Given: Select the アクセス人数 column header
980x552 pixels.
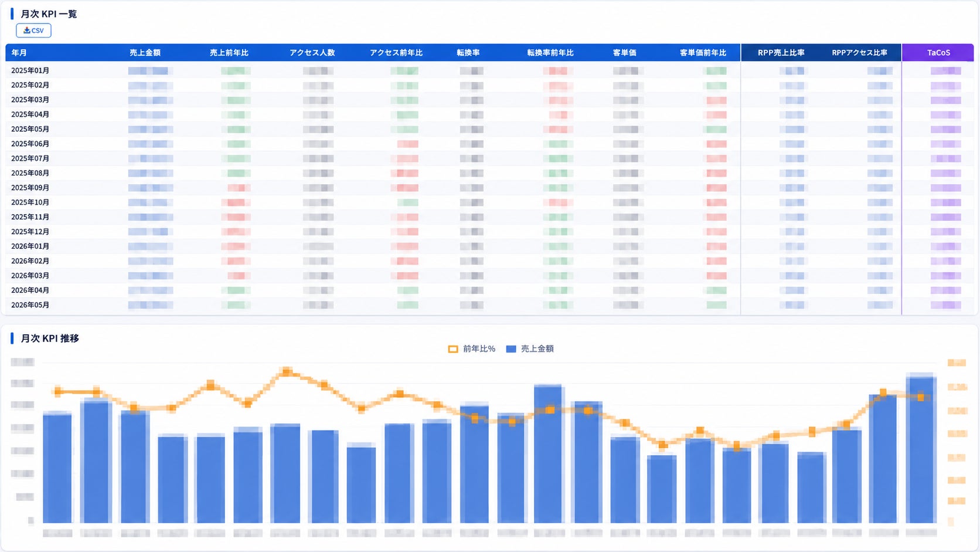Looking at the screenshot, I should [x=312, y=53].
